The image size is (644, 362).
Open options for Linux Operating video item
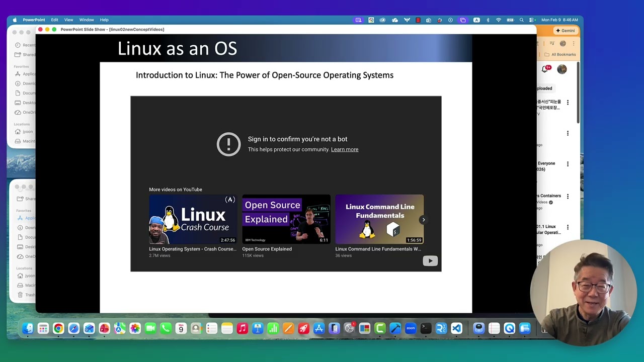[568, 227]
